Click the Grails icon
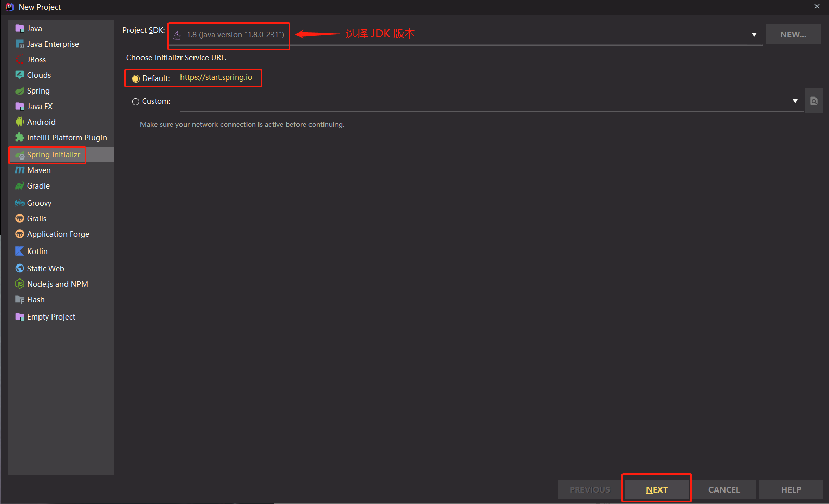The width and height of the screenshot is (829, 504). pyautogui.click(x=20, y=218)
